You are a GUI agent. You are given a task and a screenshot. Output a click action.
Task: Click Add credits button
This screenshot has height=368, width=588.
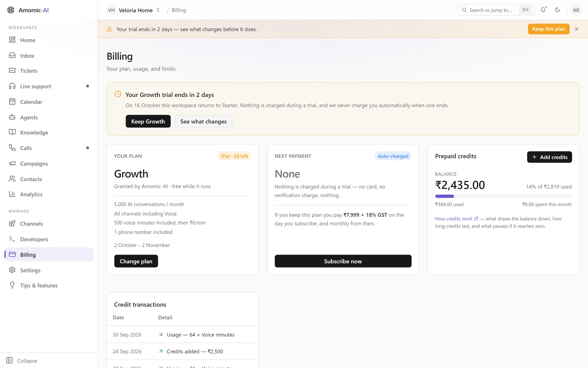pyautogui.click(x=549, y=157)
